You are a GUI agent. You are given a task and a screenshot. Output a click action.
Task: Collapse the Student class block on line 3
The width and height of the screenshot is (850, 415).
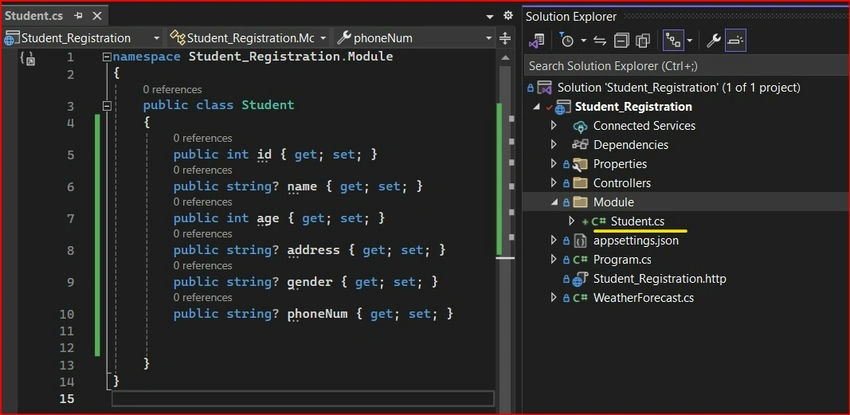pyautogui.click(x=107, y=106)
